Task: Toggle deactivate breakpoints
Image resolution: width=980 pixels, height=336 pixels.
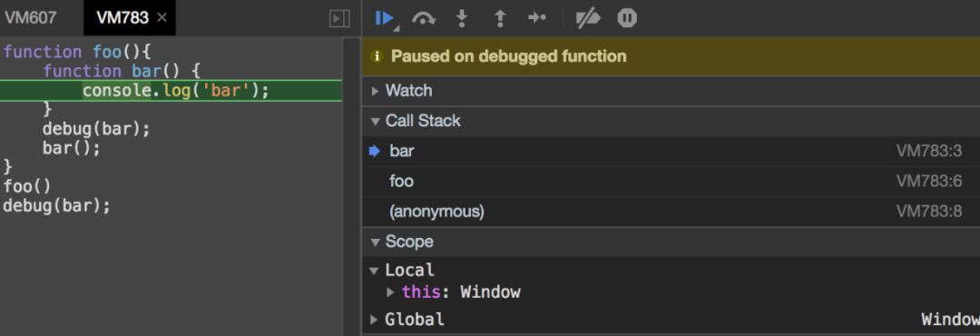Action: (588, 19)
